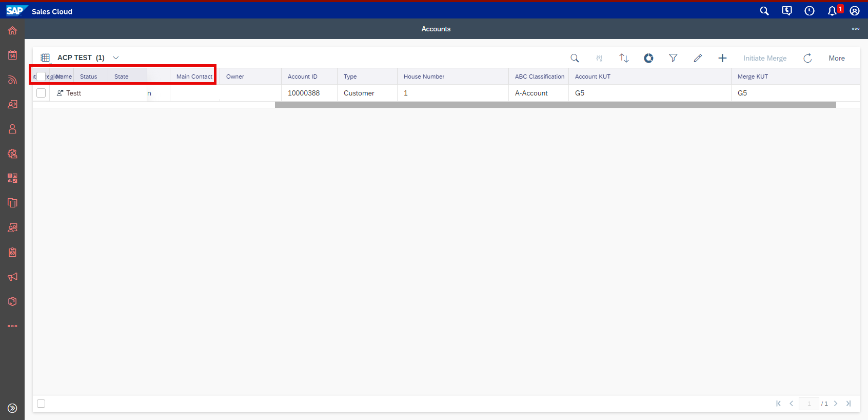This screenshot has height=420, width=868.
Task: Go to previous page arrow
Action: click(792, 404)
